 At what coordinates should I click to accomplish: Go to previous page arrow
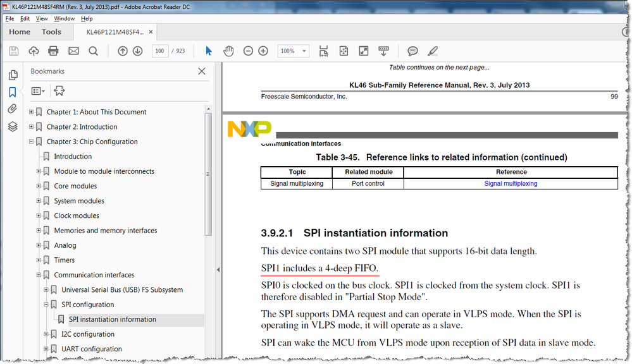tap(123, 51)
